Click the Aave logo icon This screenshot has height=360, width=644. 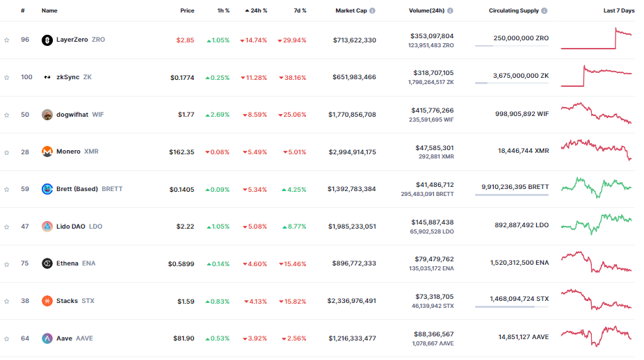click(47, 338)
